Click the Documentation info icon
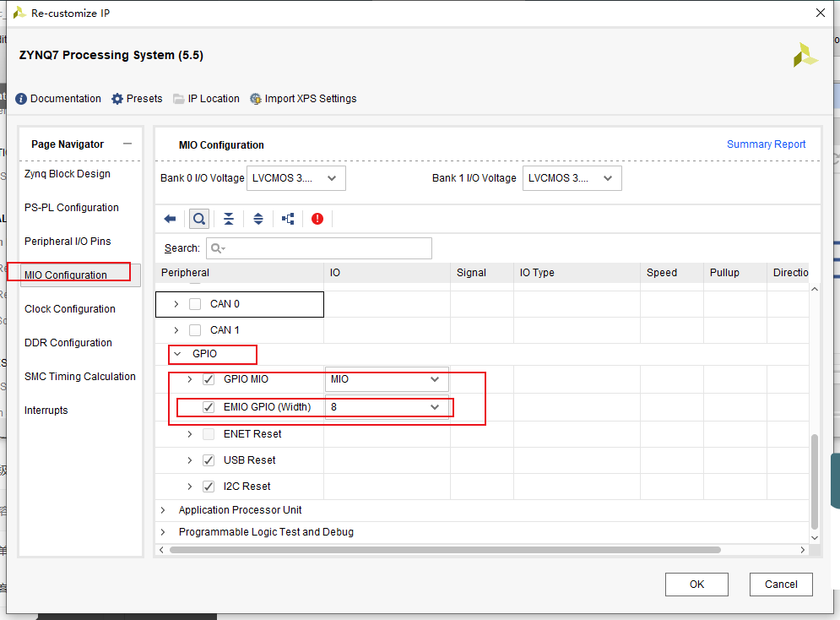840x620 pixels. pyautogui.click(x=21, y=99)
